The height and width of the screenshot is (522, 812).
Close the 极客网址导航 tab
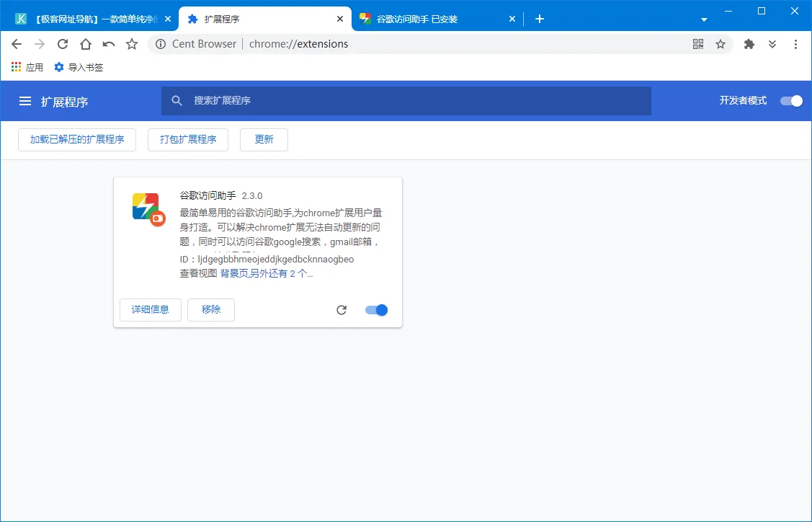coord(168,19)
